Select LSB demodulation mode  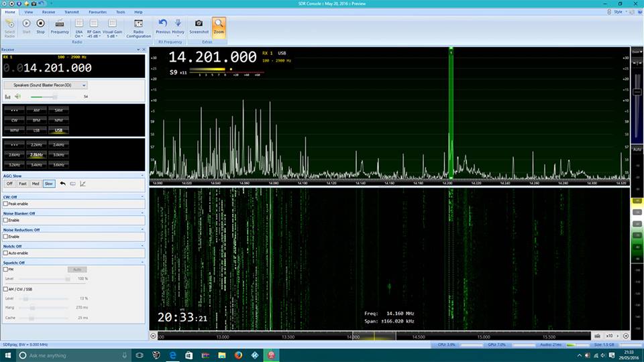[37, 129]
